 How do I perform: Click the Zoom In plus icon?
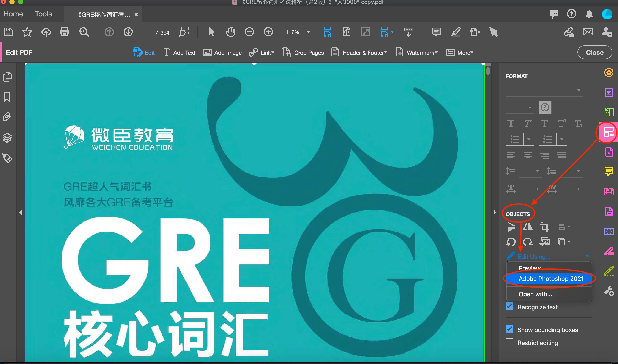tap(268, 32)
